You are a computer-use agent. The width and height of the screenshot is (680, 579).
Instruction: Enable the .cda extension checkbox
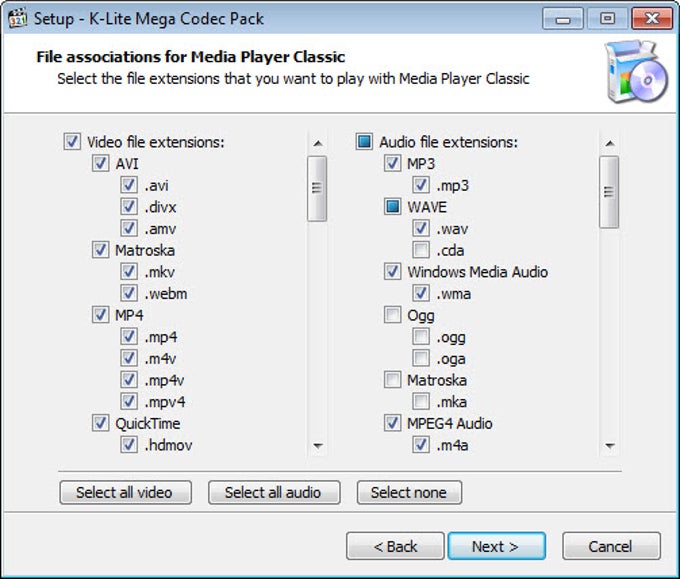pyautogui.click(x=421, y=250)
